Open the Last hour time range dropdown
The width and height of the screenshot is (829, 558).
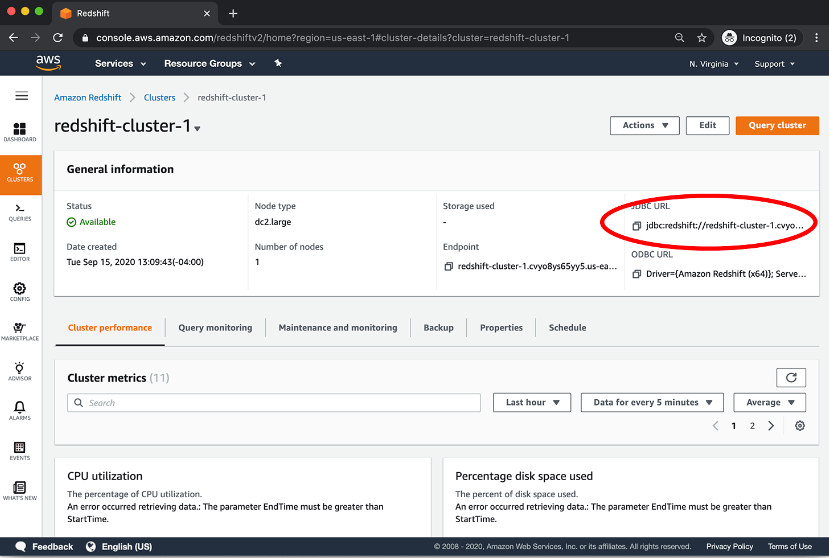coord(532,403)
